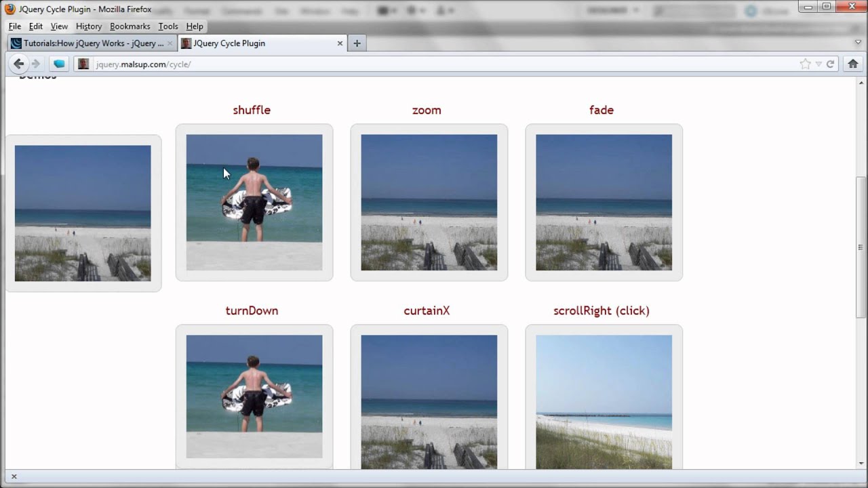Open URL history dropdown arrow
Screen dimensions: 868x488
point(818,64)
